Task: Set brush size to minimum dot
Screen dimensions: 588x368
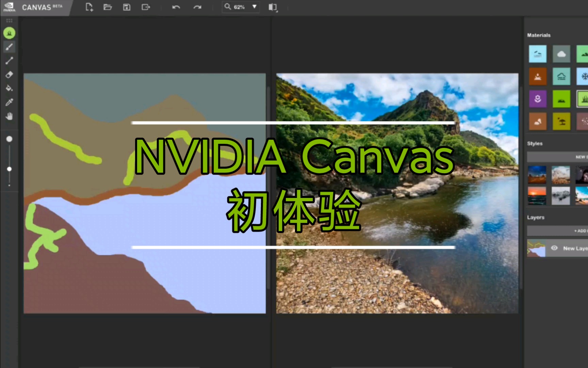Action: [x=9, y=186]
